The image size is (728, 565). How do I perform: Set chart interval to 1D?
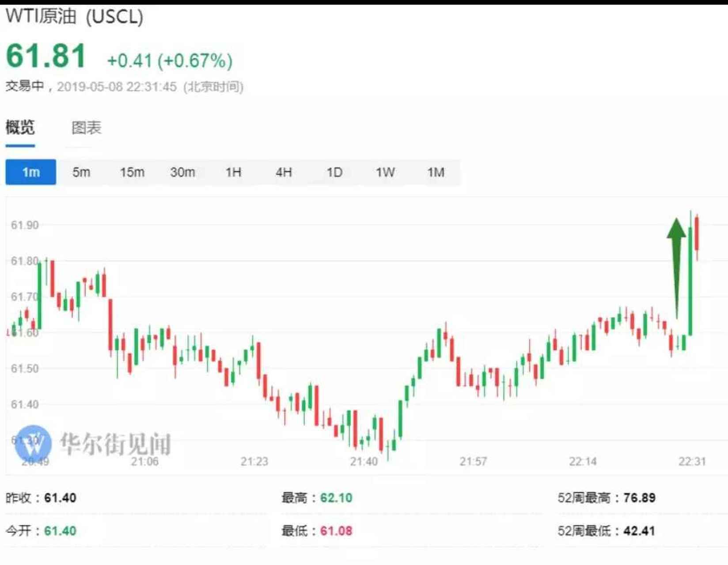334,172
